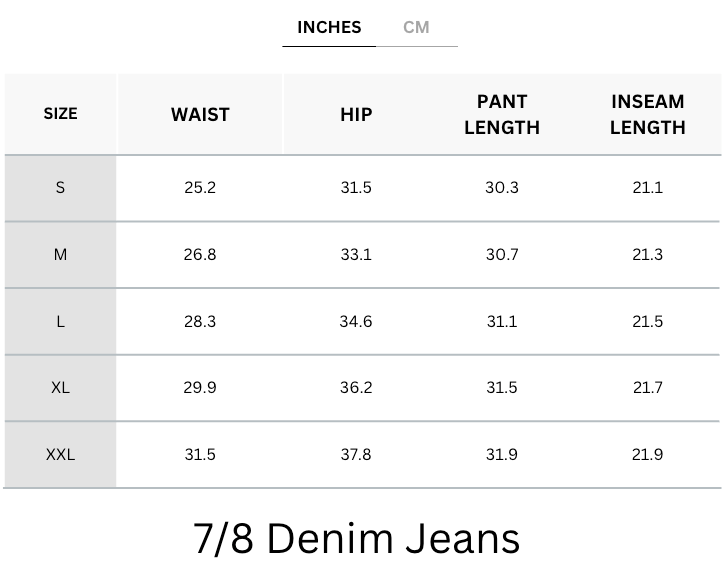
Task: Select the S size row label
Action: pos(61,188)
